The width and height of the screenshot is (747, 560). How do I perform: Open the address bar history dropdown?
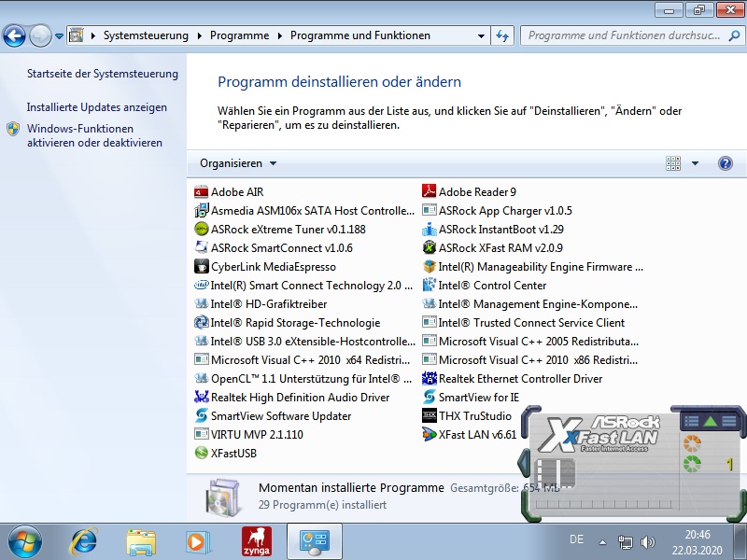point(481,35)
